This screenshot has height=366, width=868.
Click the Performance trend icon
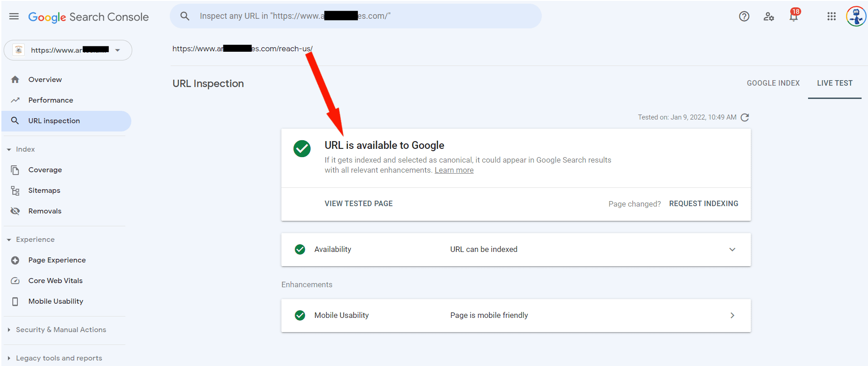click(15, 100)
